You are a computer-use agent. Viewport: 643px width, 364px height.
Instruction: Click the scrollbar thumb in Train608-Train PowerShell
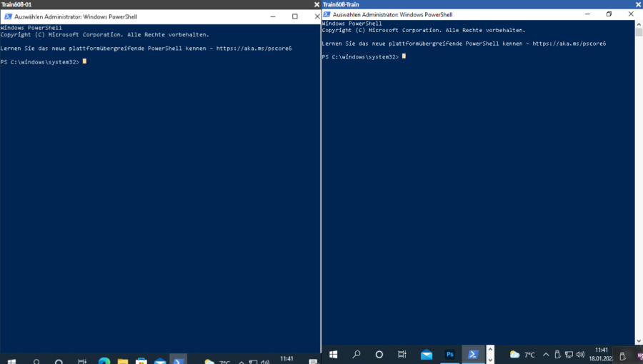point(639,32)
